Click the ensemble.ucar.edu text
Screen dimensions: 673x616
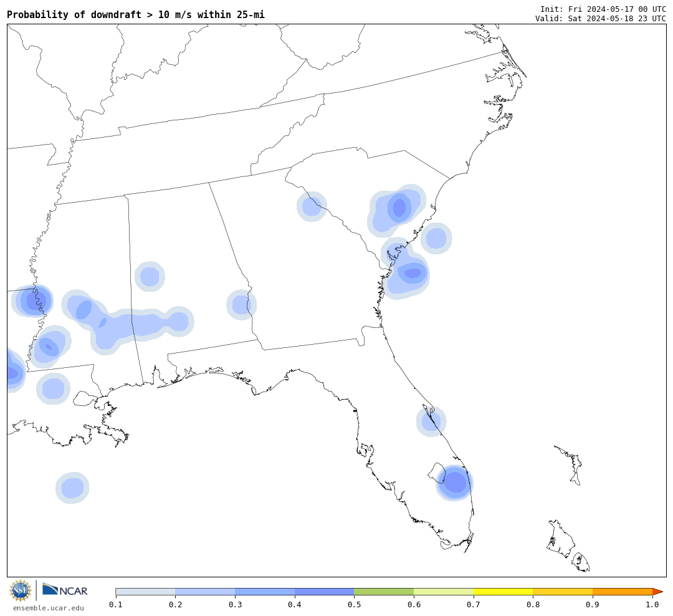[x=49, y=608]
